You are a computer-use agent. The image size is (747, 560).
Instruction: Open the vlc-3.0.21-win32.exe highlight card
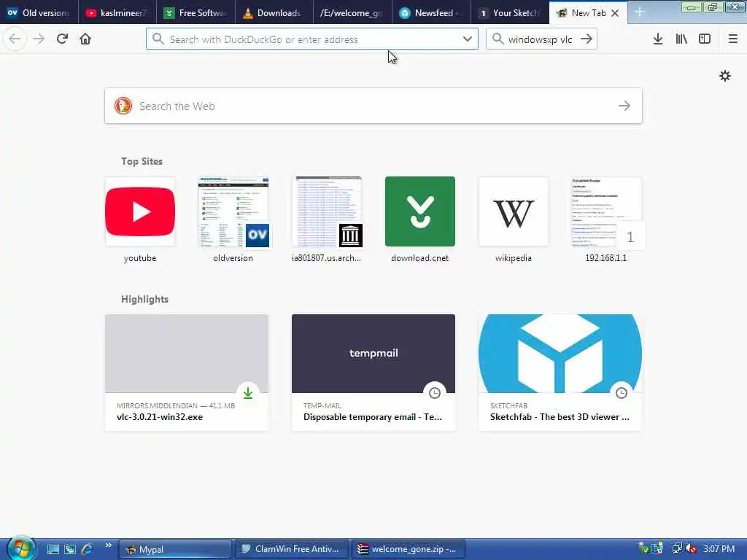[187, 373]
